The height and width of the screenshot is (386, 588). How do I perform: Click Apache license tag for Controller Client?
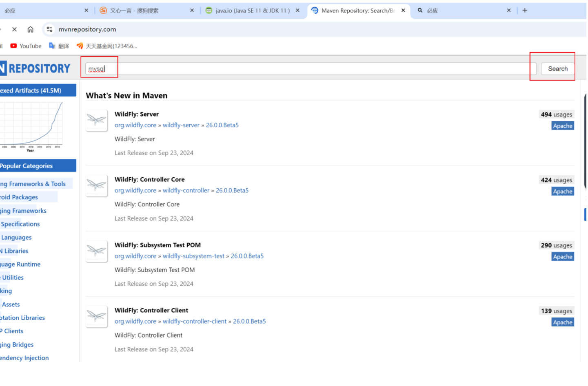(563, 322)
